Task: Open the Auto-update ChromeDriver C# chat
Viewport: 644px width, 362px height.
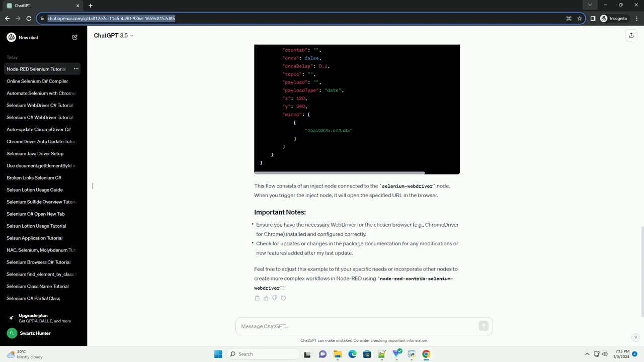Action: (x=42, y=129)
